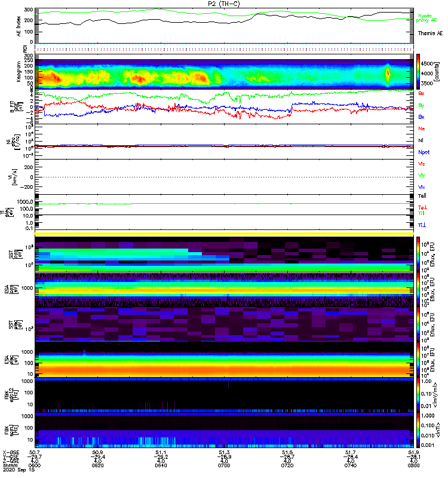Click the red Bz legend label
Screen dimensions: 448x478
tap(421, 93)
